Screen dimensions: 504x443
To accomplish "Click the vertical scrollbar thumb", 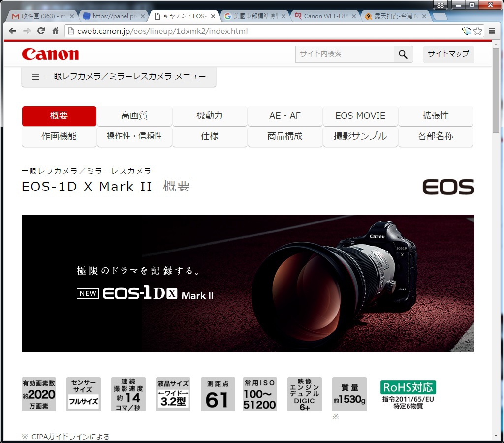I will click(496, 90).
